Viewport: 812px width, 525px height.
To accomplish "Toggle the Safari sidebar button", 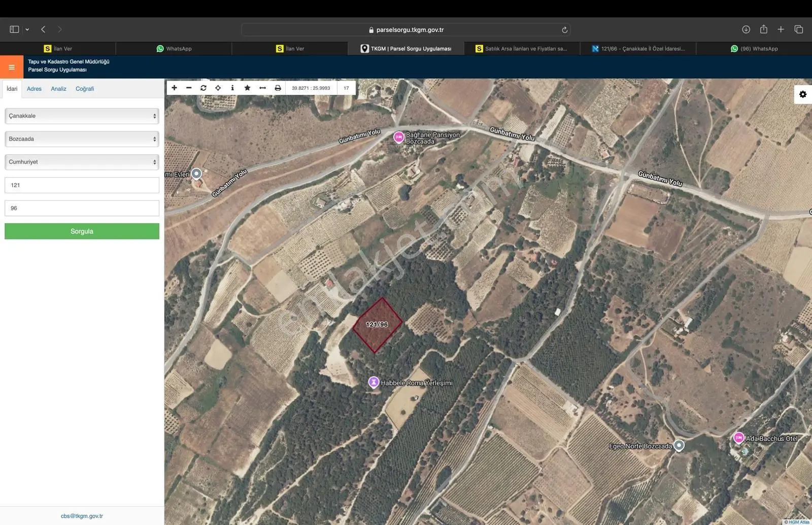I will [14, 29].
